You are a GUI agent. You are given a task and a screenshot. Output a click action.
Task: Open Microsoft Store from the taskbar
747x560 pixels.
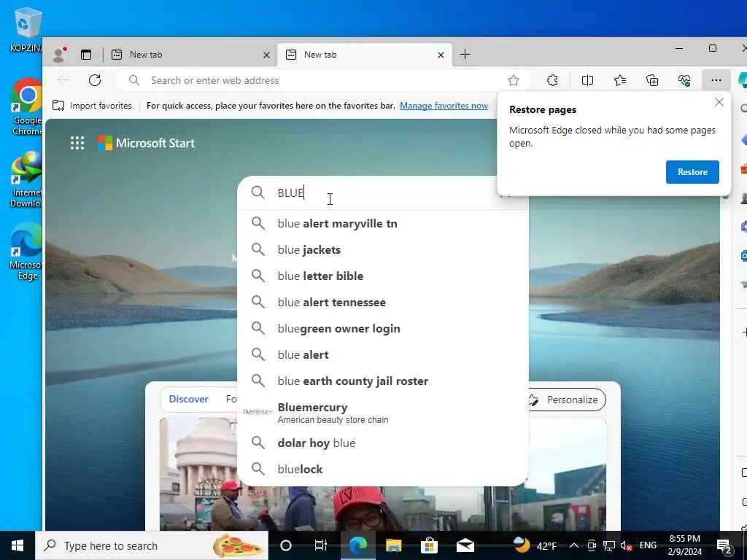(x=429, y=545)
